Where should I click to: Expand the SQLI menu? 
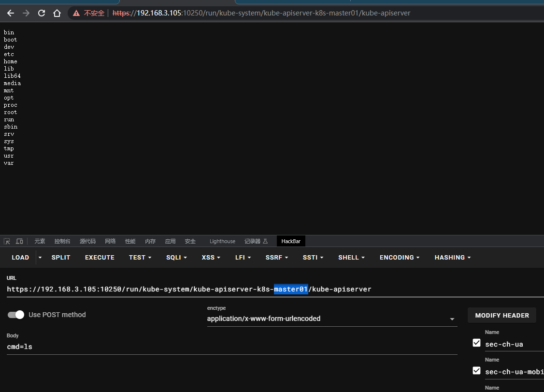pos(176,258)
